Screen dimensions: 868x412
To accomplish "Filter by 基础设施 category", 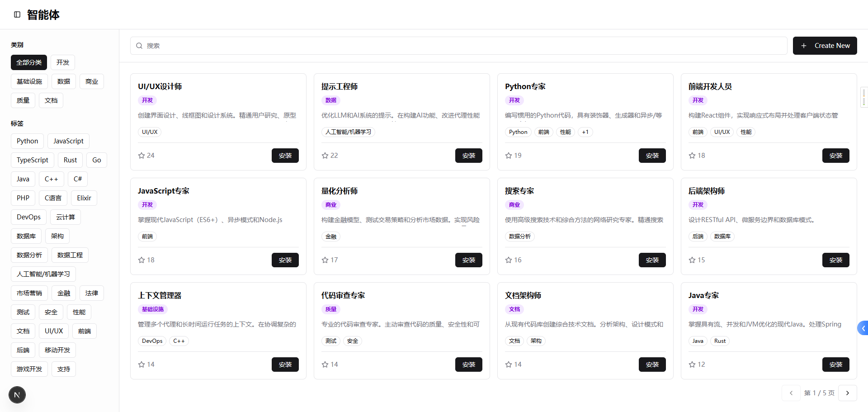I will [x=29, y=81].
